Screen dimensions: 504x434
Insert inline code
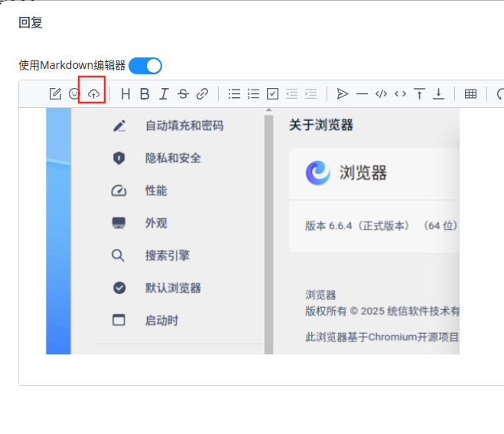tap(400, 94)
